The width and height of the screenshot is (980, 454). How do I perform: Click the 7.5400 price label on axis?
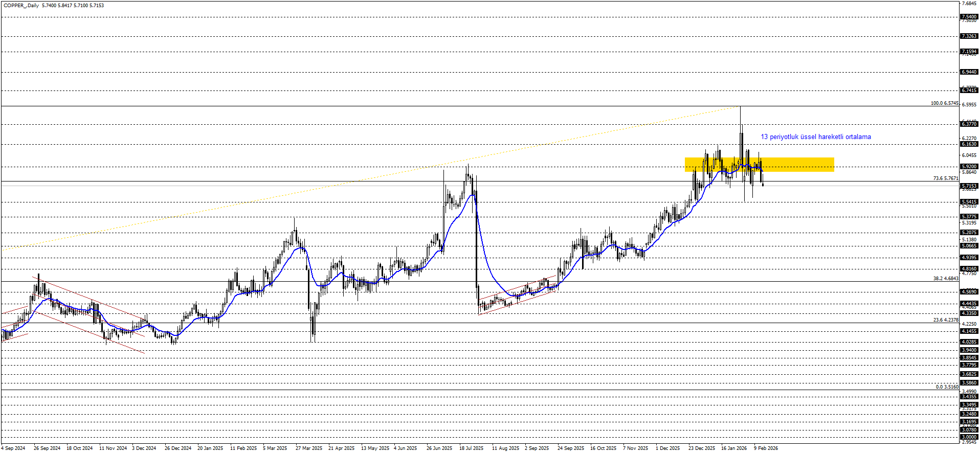point(969,17)
